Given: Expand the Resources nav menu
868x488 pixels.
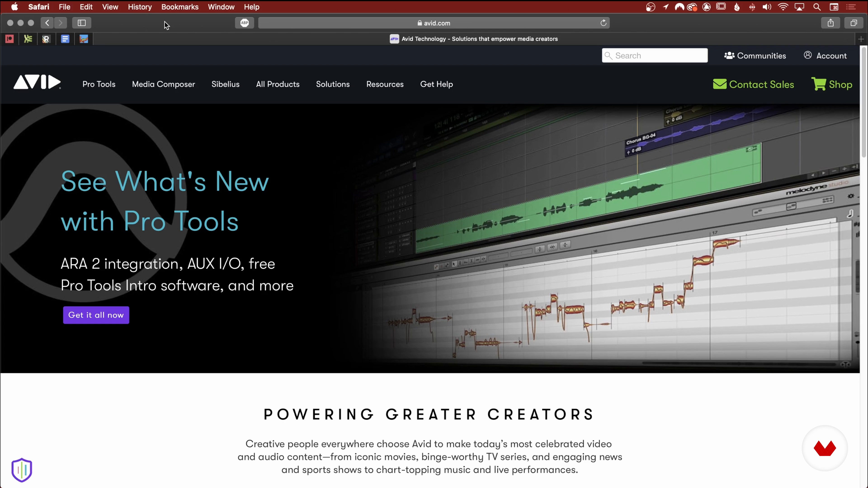Looking at the screenshot, I should click(385, 84).
